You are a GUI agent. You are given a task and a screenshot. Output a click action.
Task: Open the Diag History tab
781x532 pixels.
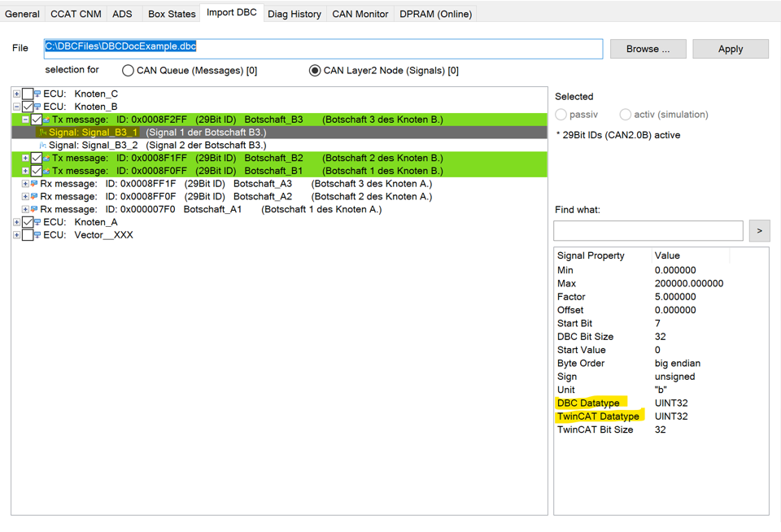point(294,14)
